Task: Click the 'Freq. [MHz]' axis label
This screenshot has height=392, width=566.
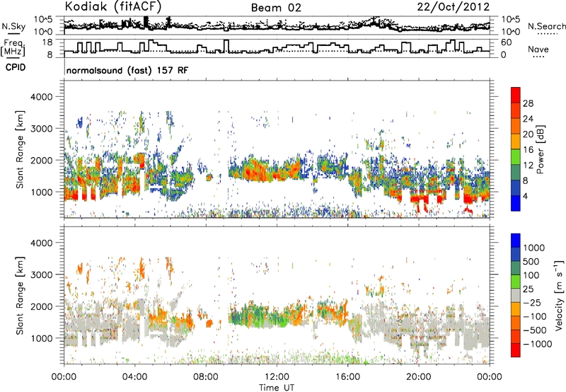Action: pyautogui.click(x=13, y=48)
